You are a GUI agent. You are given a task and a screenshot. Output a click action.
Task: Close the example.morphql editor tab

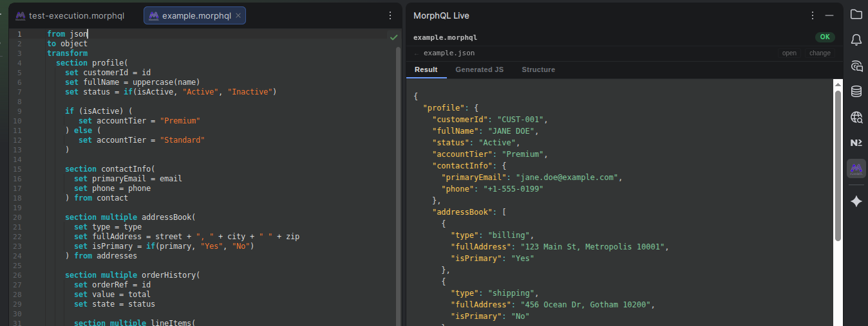[x=238, y=15]
